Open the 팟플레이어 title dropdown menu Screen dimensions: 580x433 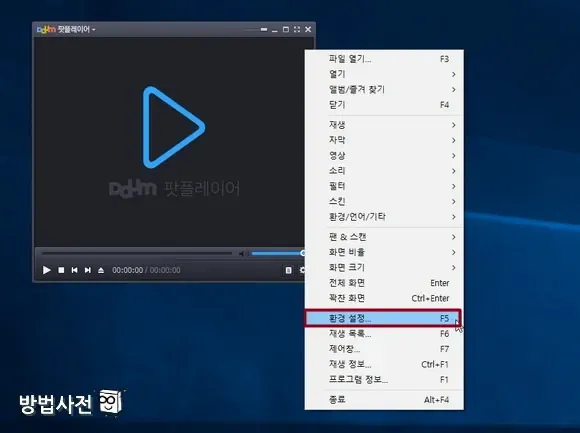pyautogui.click(x=66, y=29)
